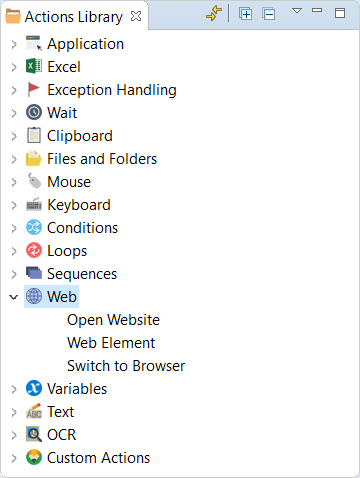Screen dimensions: 360x478
Task: Click the yellow arrows sync toolbar icon
Action: tap(214, 14)
